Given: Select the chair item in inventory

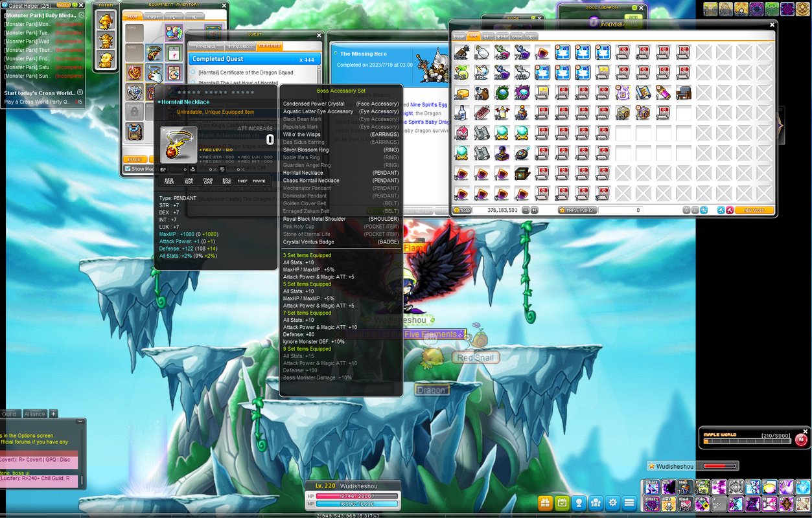Looking at the screenshot, I should click(684, 93).
